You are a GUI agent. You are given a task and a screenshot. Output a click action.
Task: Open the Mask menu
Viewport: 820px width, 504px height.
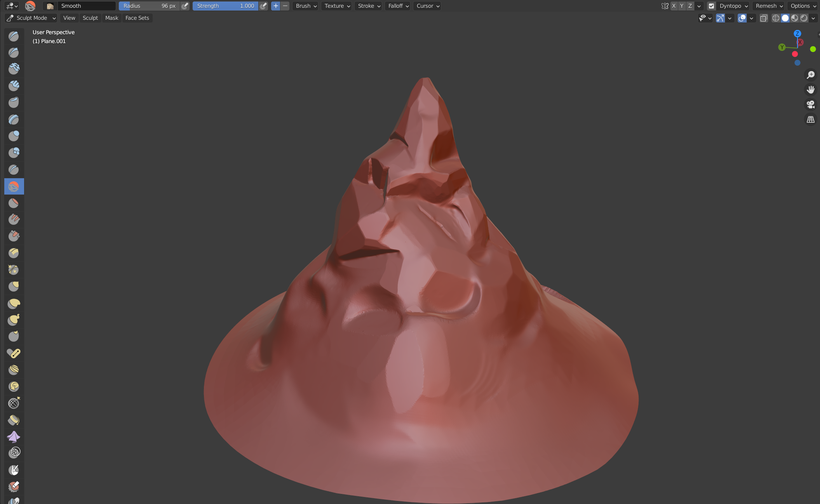click(x=111, y=18)
